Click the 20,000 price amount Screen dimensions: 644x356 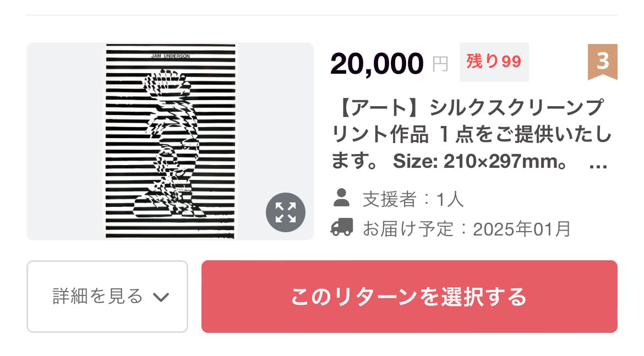click(377, 63)
